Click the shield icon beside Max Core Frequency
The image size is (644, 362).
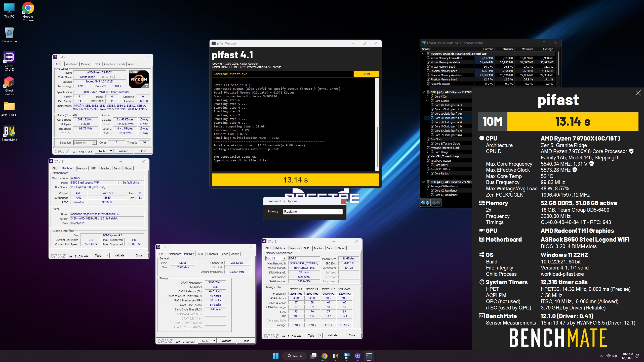(592, 164)
